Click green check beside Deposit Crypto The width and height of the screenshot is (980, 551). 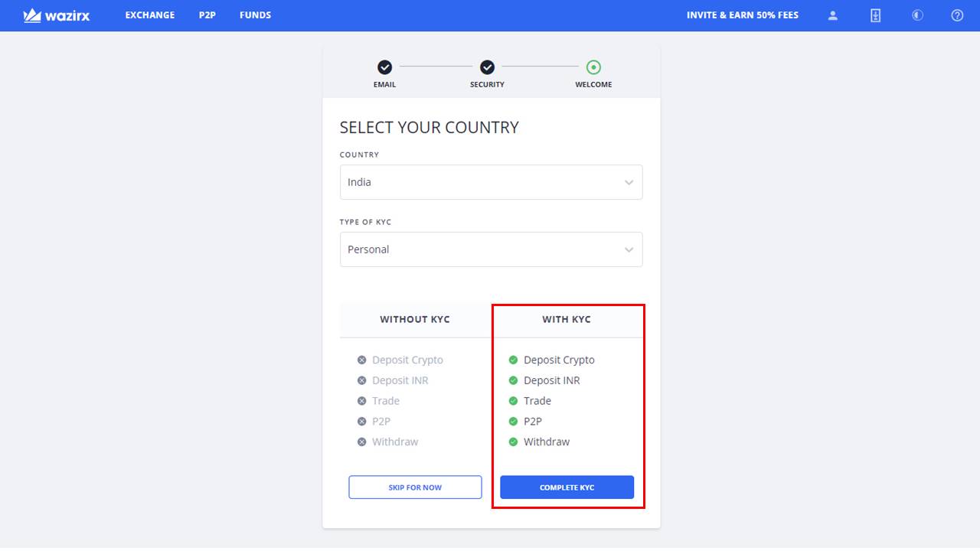pos(513,360)
